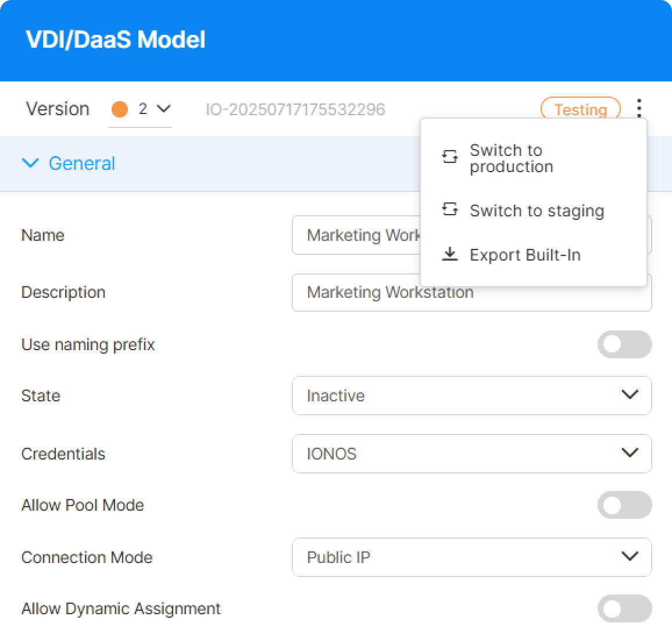Enable the Use naming prefix toggle

click(624, 344)
